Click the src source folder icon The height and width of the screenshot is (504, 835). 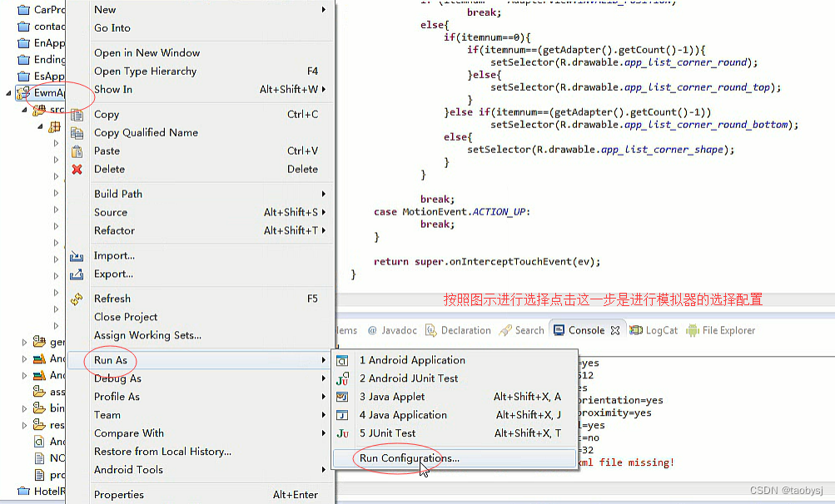click(39, 110)
